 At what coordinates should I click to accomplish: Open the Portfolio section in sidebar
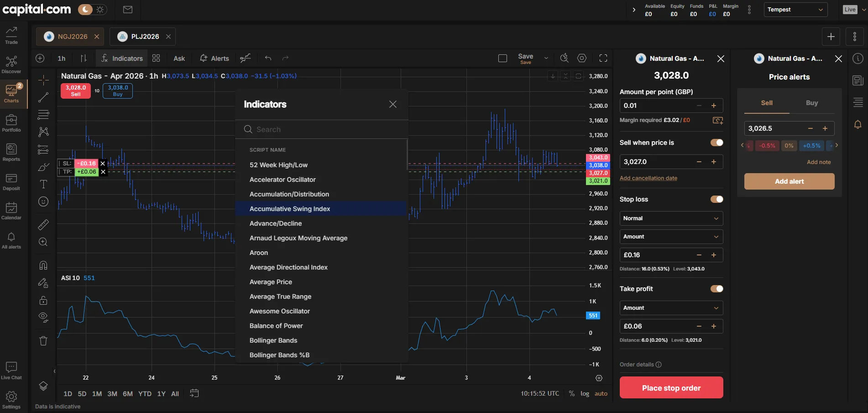pos(11,123)
